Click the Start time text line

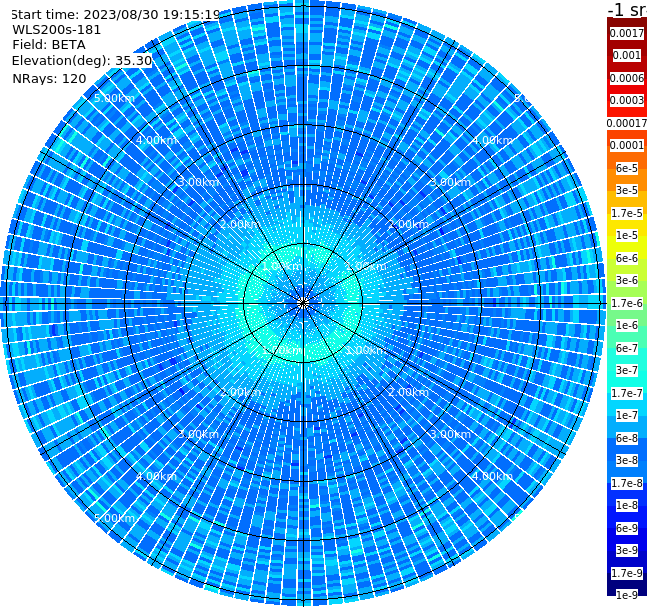pyautogui.click(x=116, y=15)
